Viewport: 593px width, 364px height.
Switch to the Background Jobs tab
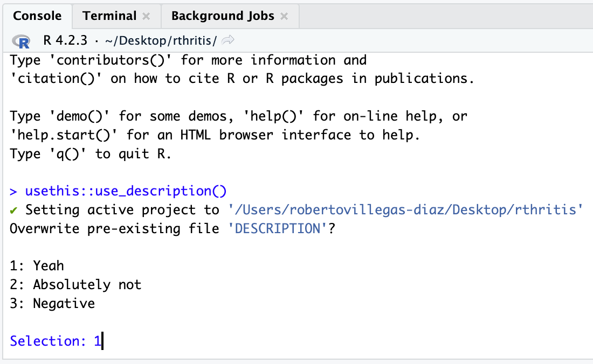pyautogui.click(x=222, y=16)
